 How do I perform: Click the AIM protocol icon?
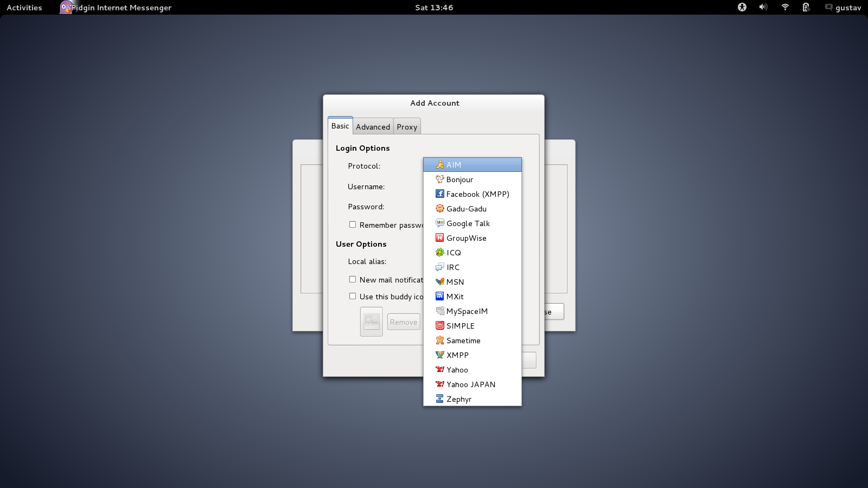coord(440,164)
